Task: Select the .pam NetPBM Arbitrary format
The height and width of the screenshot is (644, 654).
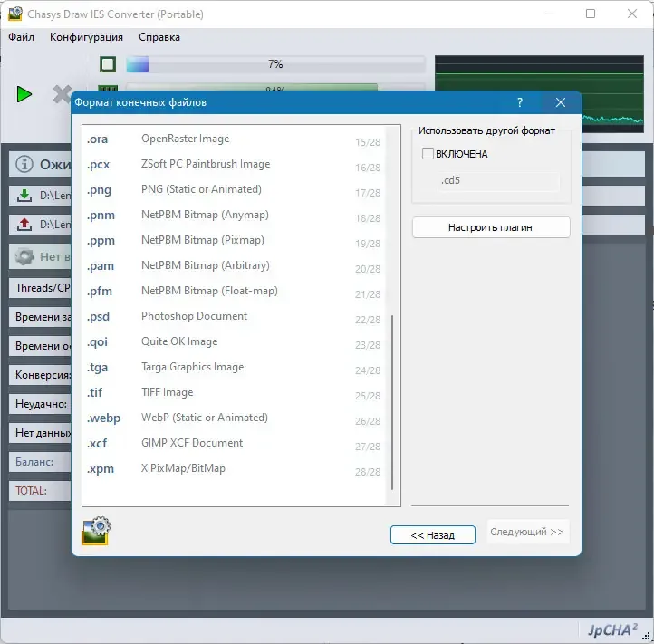Action: [234, 265]
